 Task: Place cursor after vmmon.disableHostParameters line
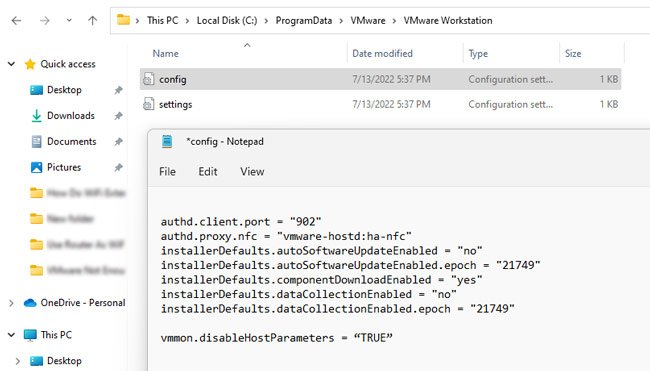(393, 338)
